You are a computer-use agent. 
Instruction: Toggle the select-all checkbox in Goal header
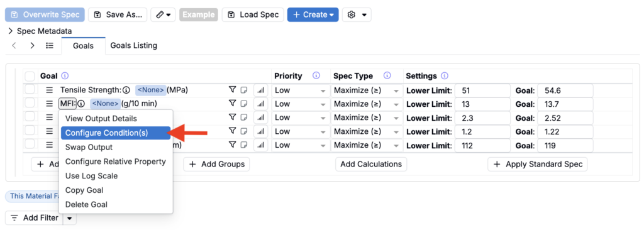30,77
